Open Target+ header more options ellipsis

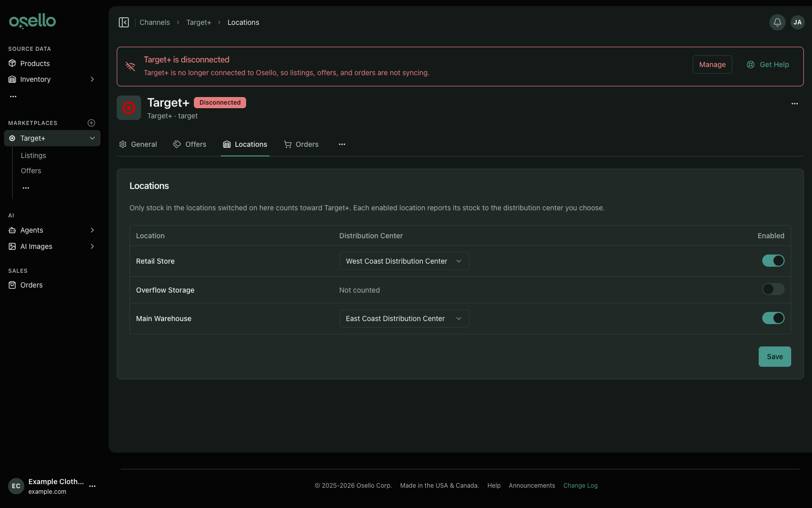[x=795, y=104]
